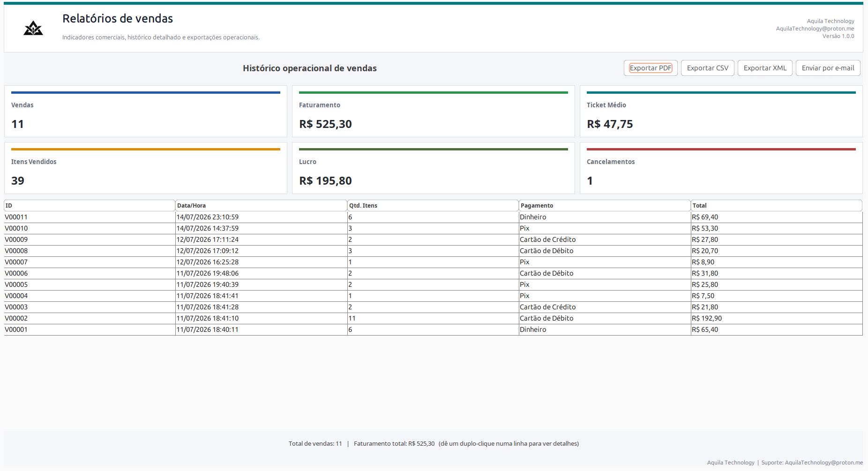Select sale V00009 paid by Cartão de Crédito
This screenshot has width=868, height=471.
point(434,239)
